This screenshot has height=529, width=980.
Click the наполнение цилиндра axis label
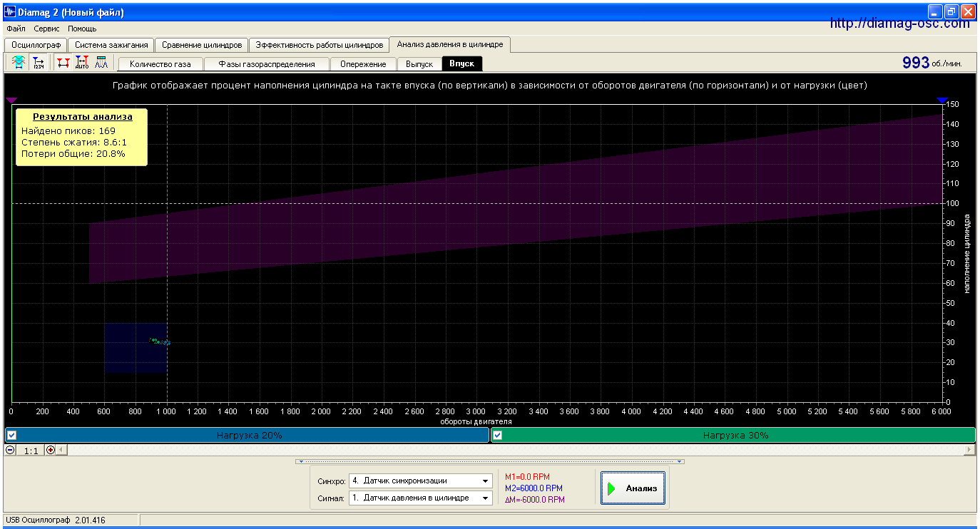pos(968,253)
